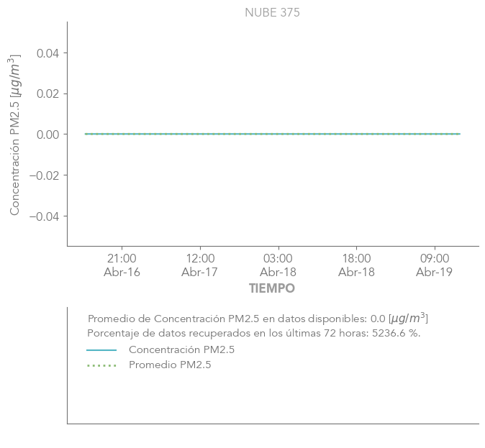Image resolution: width=485 pixels, height=448 pixels.
Task: Click the vertical Concentración PM2.5 y-axis label
Action: [x=15, y=134]
